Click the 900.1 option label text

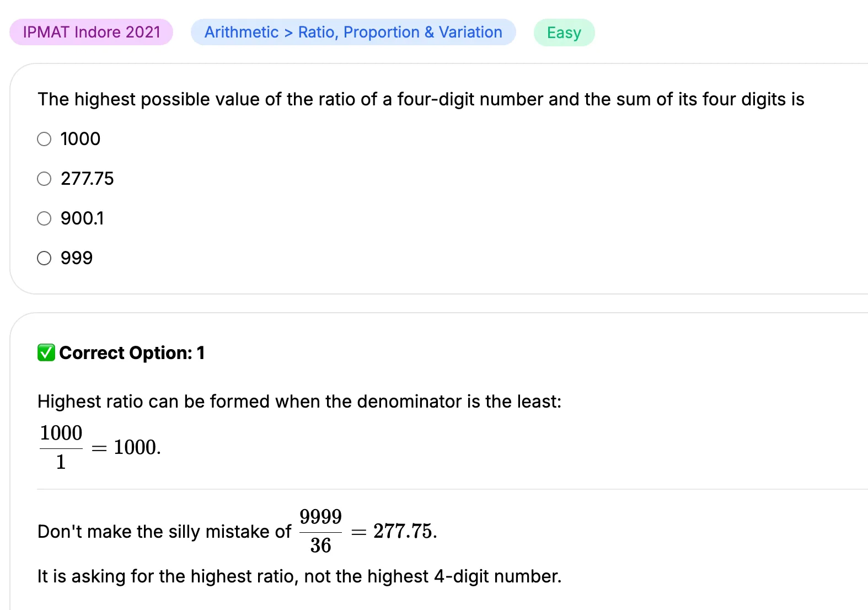tap(82, 218)
